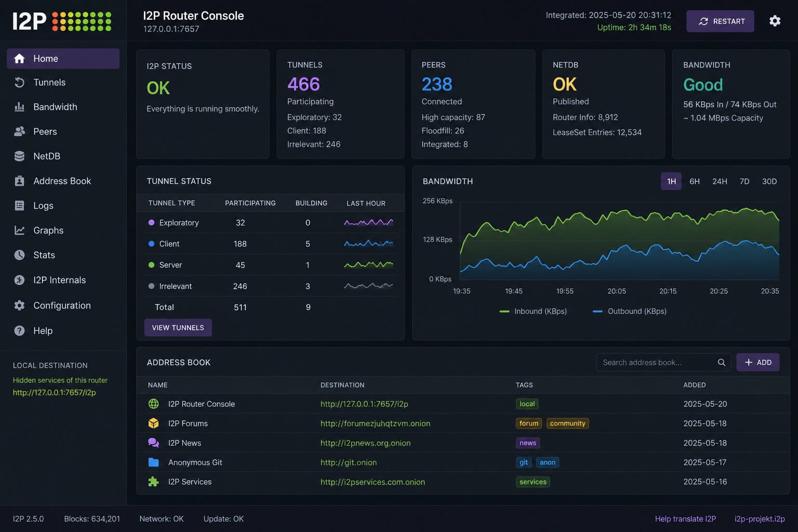Click the Address Book contact icon
The image size is (798, 532).
click(x=19, y=181)
